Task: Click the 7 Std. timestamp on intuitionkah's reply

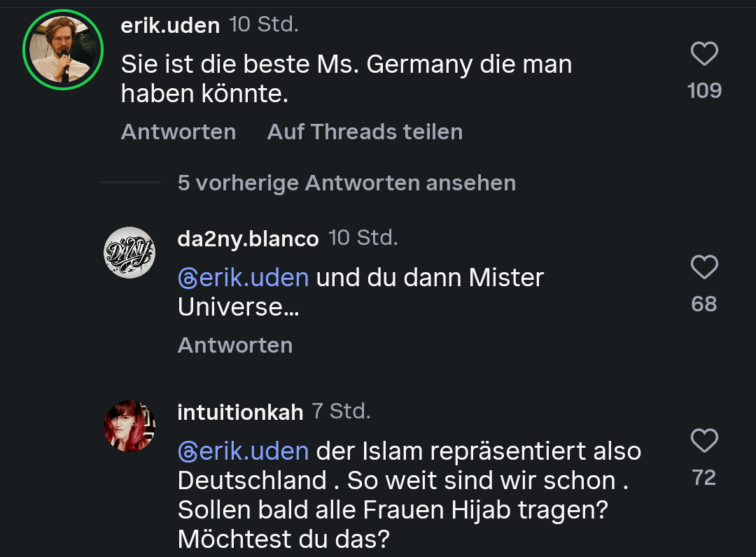Action: click(341, 411)
